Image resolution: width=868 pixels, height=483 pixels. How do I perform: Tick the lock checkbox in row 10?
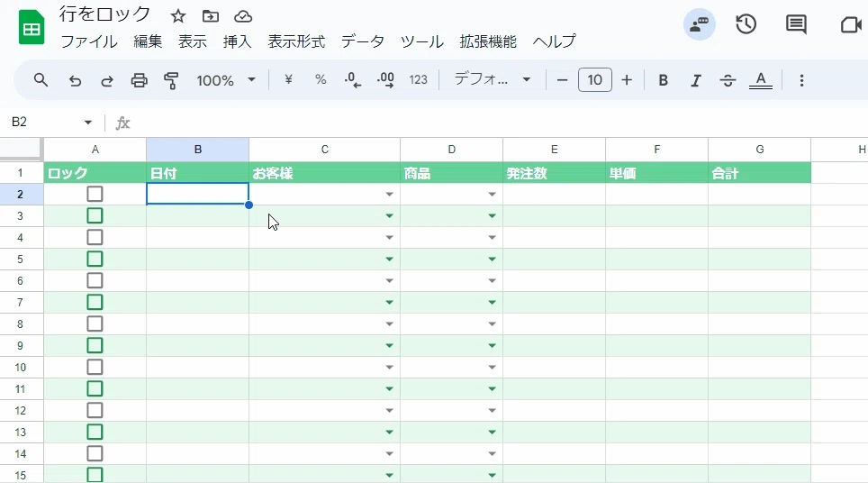pyautogui.click(x=95, y=367)
